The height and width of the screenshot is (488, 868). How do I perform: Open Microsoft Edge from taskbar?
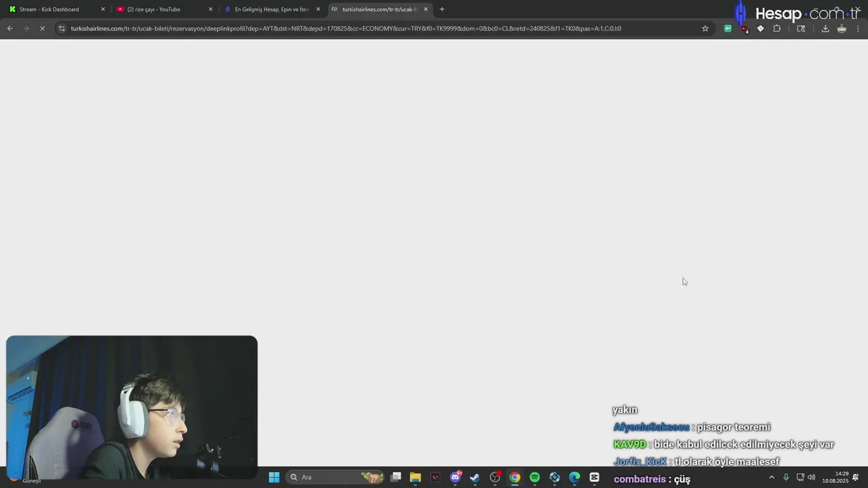(574, 477)
